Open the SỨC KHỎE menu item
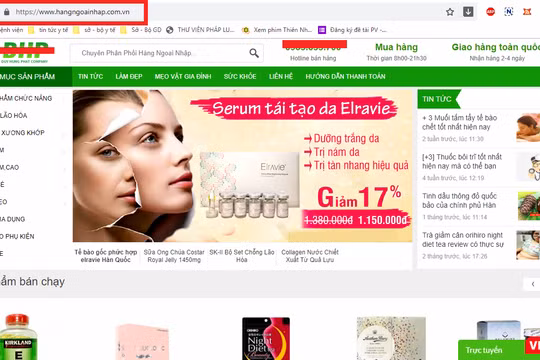The width and height of the screenshot is (540, 360). 240,76
